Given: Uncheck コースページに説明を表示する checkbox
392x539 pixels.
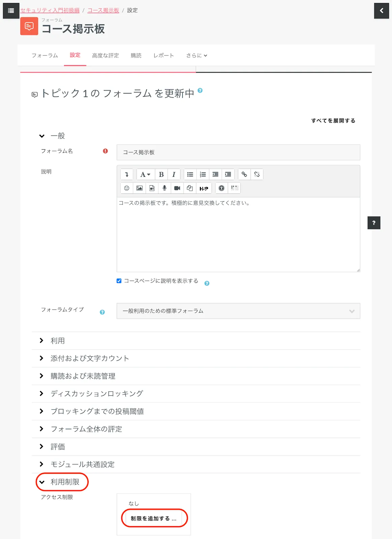Looking at the screenshot, I should (119, 281).
